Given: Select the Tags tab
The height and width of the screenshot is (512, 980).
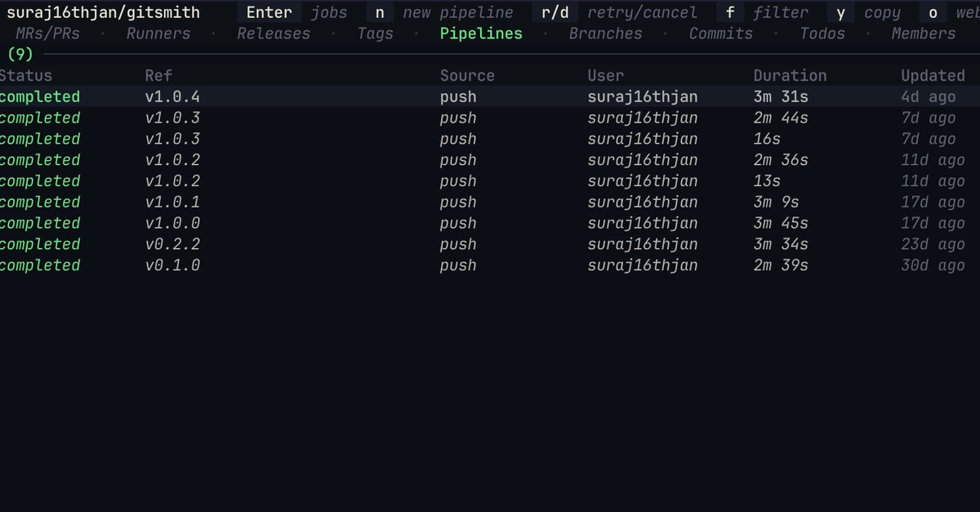Looking at the screenshot, I should click(376, 33).
